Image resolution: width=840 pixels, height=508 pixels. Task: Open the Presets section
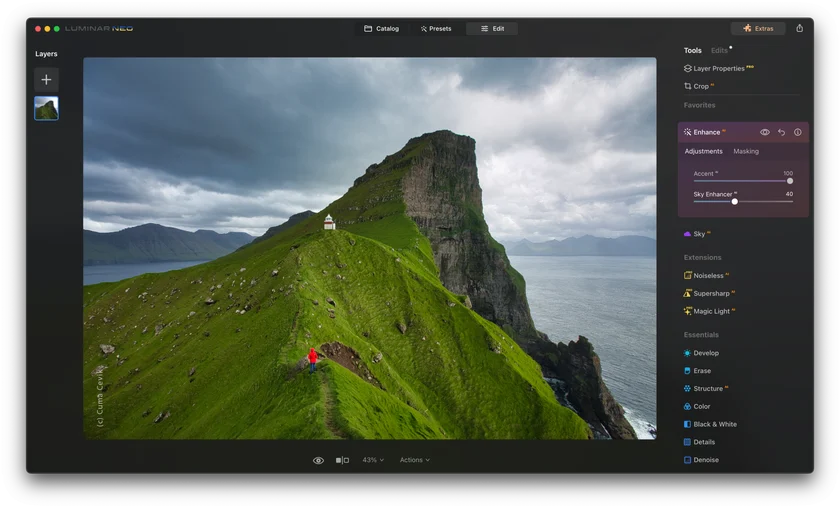(436, 28)
